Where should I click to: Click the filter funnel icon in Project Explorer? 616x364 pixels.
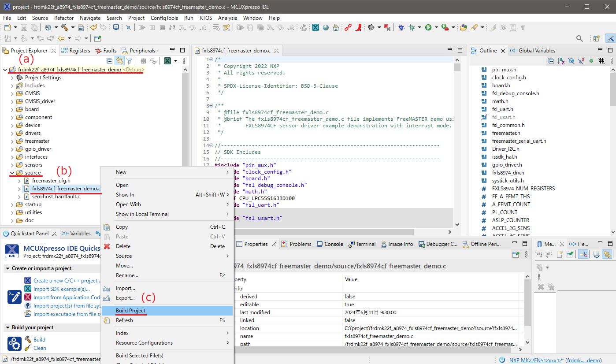point(130,61)
